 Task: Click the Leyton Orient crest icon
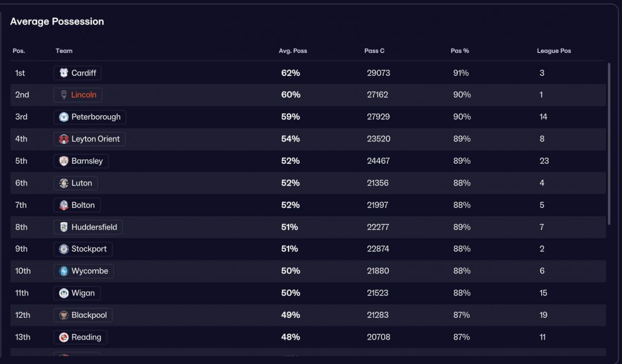click(x=64, y=139)
